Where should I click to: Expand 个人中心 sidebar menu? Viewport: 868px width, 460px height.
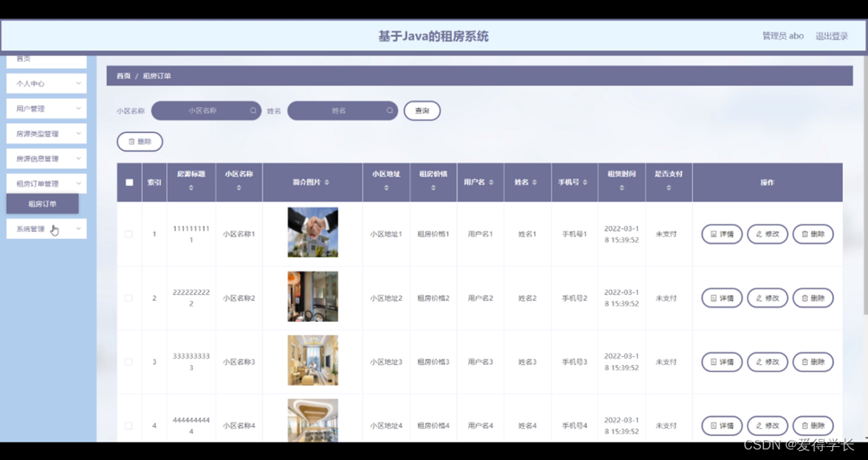(46, 84)
